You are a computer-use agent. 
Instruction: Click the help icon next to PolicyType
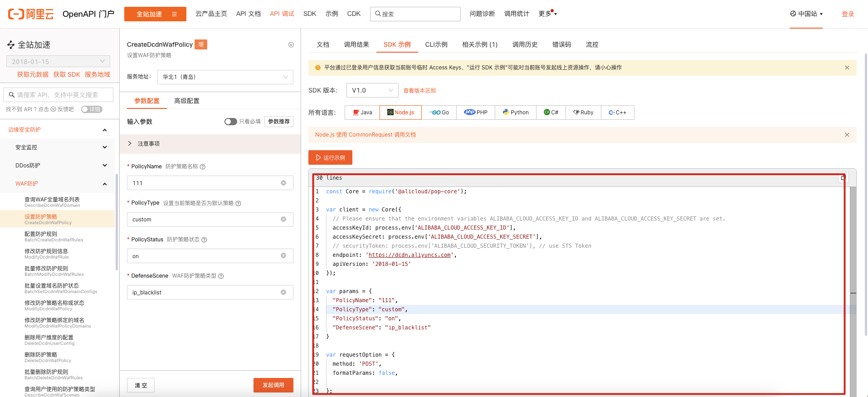coord(239,203)
